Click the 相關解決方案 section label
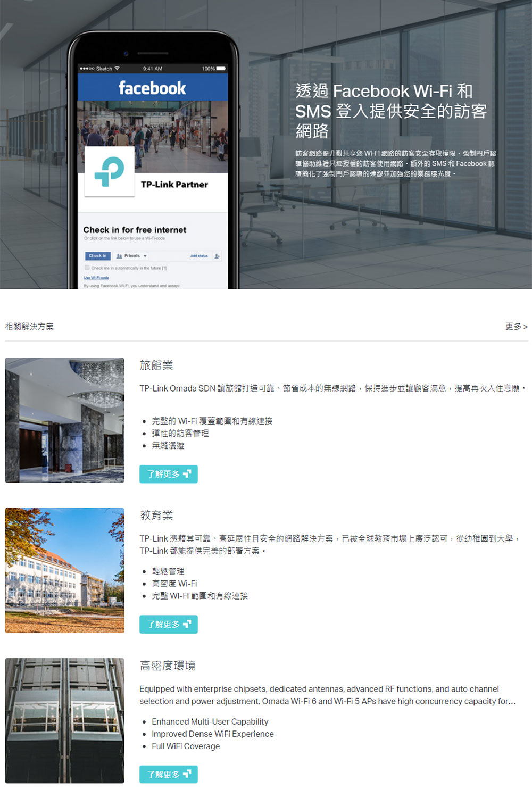 click(29, 327)
